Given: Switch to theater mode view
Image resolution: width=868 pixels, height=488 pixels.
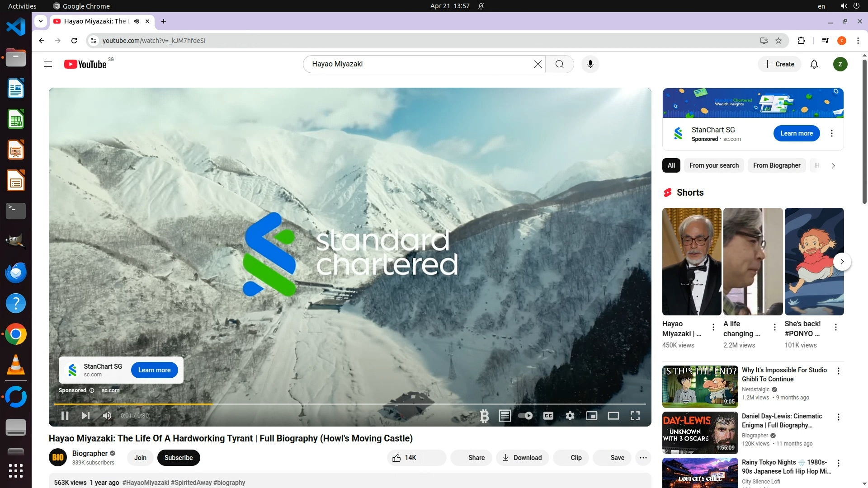Looking at the screenshot, I should tap(613, 416).
